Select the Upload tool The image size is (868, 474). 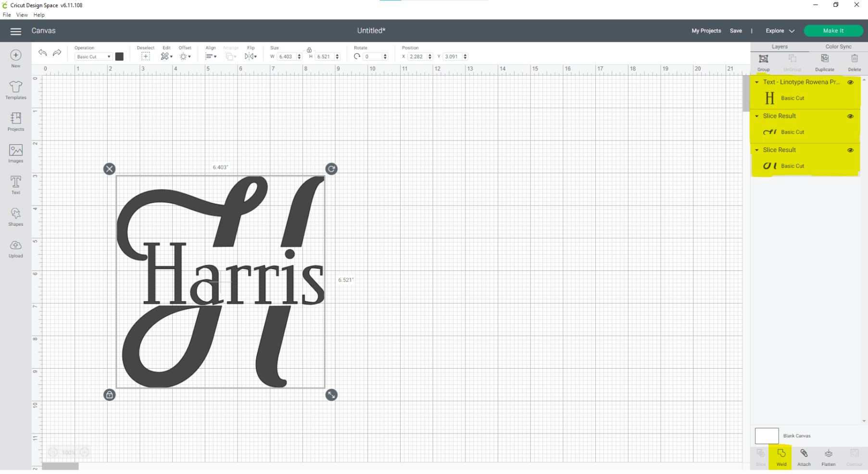15,248
